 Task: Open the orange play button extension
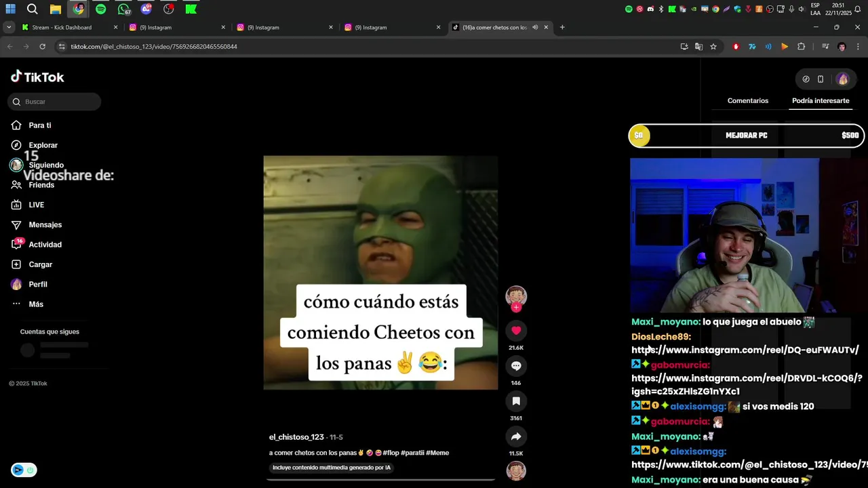point(785,47)
